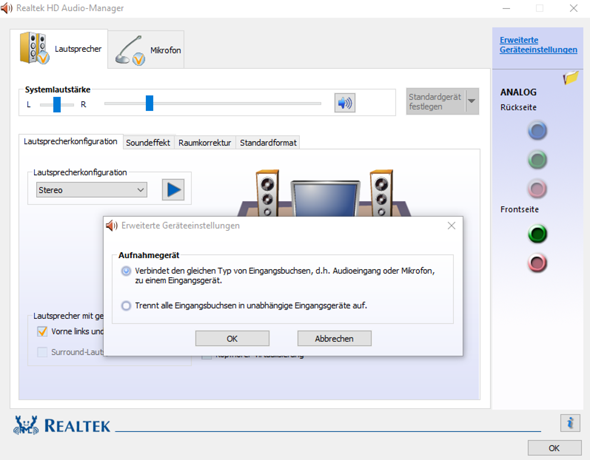
Task: Close the Erweiterte Geräteeinstellungen dialog
Action: (x=452, y=226)
